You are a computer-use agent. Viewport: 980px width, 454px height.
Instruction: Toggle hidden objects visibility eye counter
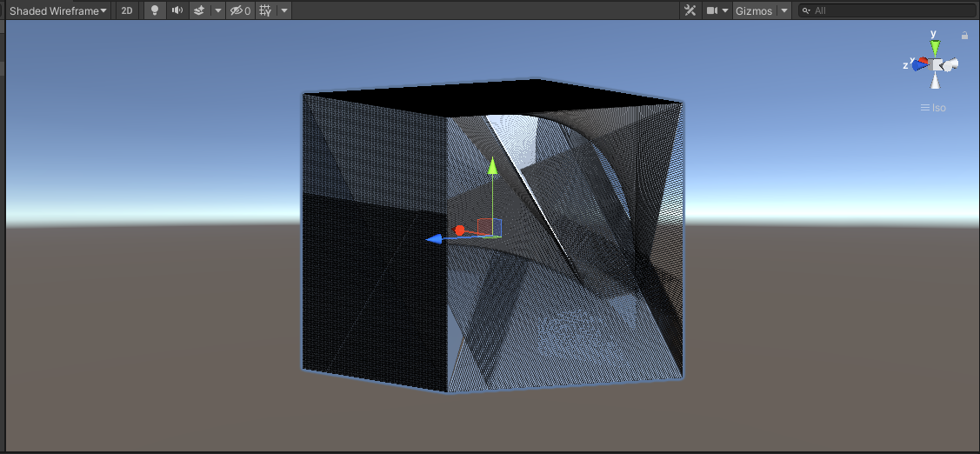point(241,10)
